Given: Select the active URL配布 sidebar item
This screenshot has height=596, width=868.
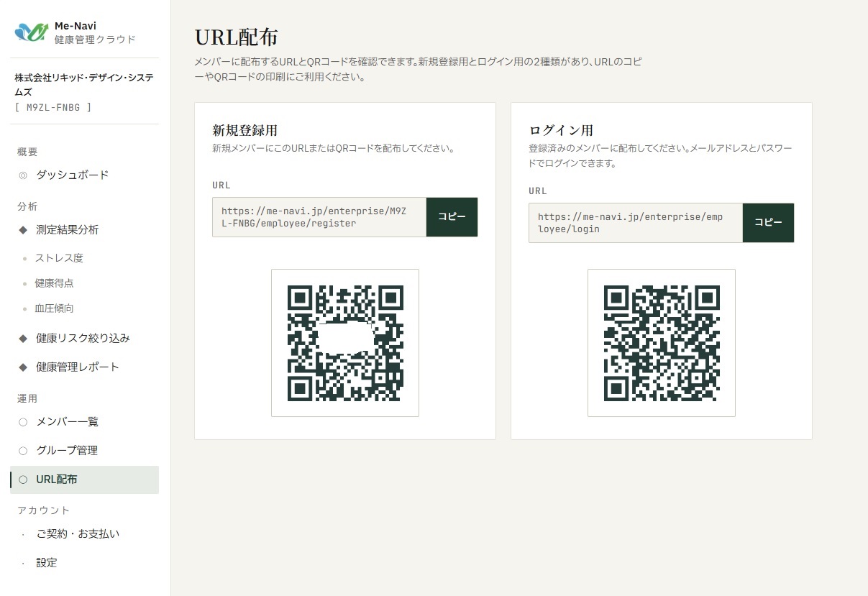Looking at the screenshot, I should 84,480.
